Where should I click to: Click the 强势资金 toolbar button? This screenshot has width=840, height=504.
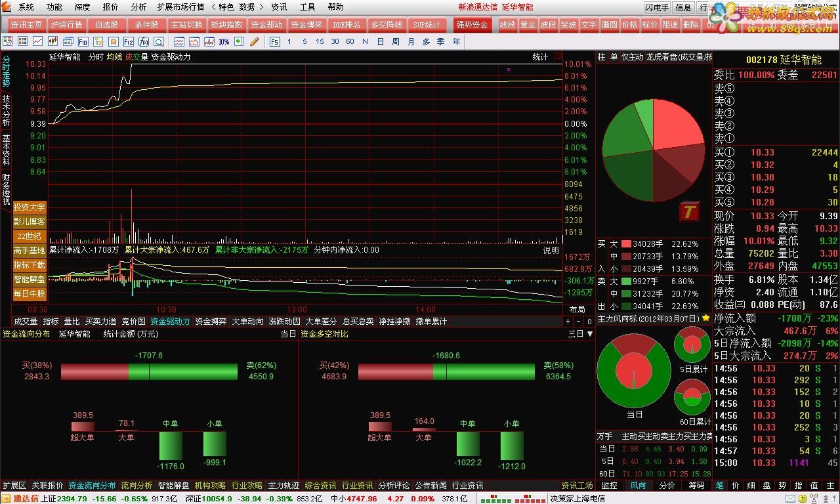pos(472,24)
